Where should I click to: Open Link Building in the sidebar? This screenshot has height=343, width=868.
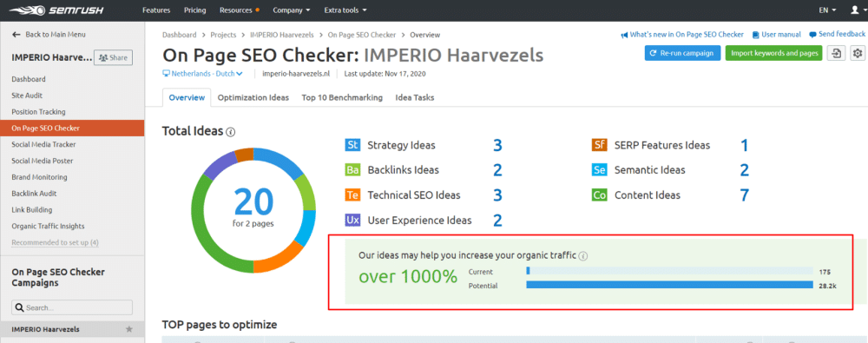pyautogui.click(x=32, y=210)
